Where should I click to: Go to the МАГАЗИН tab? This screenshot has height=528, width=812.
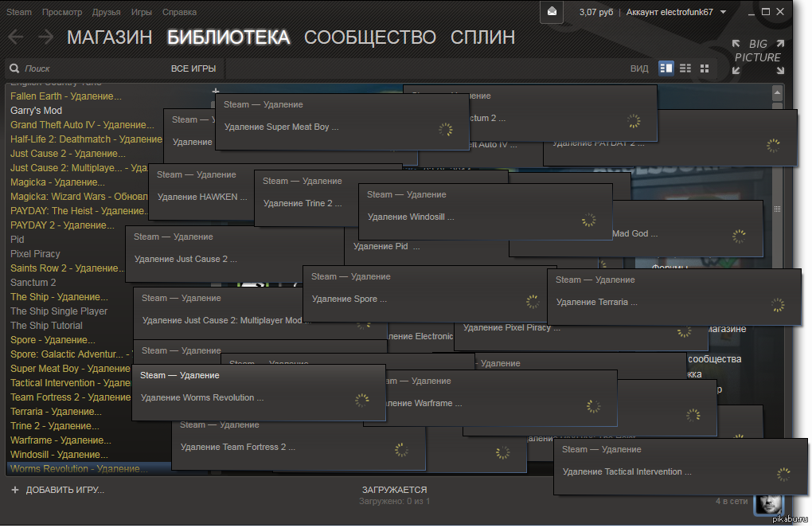pos(109,37)
